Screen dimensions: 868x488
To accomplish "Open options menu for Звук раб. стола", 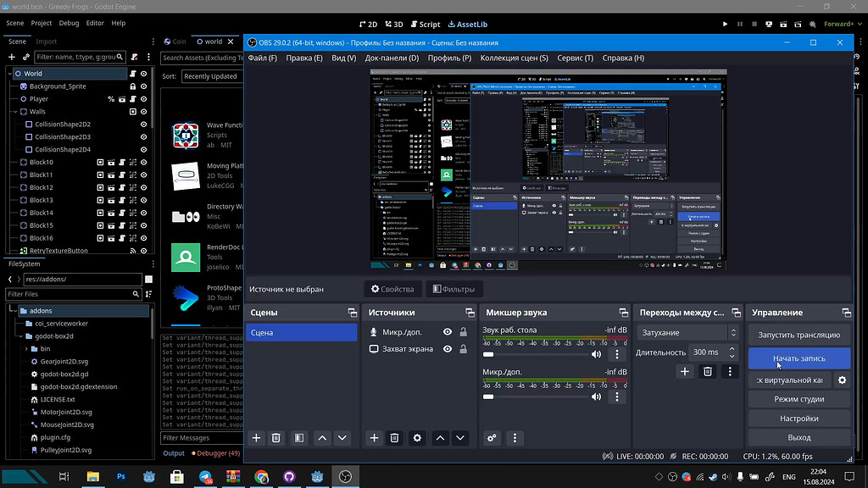I will point(617,354).
